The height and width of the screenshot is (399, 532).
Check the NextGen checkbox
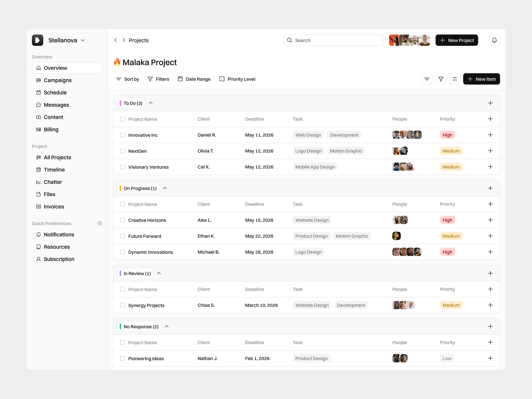pyautogui.click(x=123, y=151)
